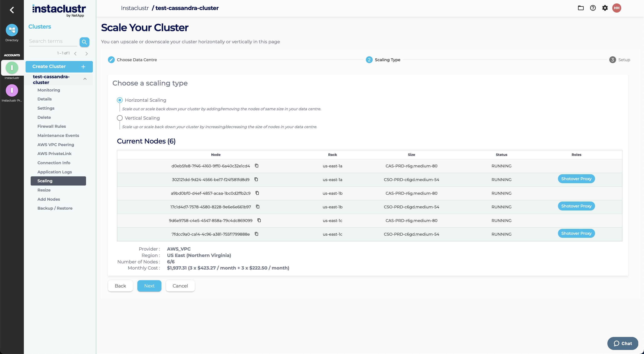Image resolution: width=644 pixels, height=354 pixels.
Task: Select the Vertical Scaling radio button
Action: click(120, 118)
